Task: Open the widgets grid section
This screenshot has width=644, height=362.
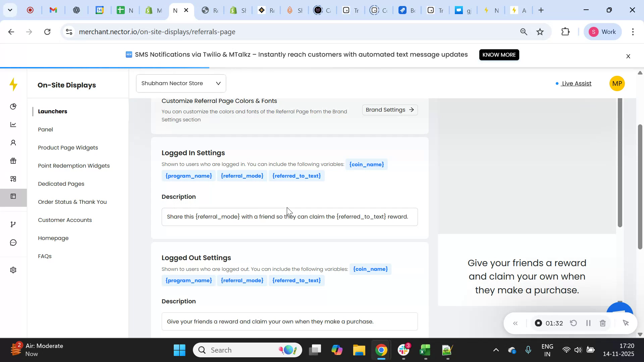Action: click(13, 179)
